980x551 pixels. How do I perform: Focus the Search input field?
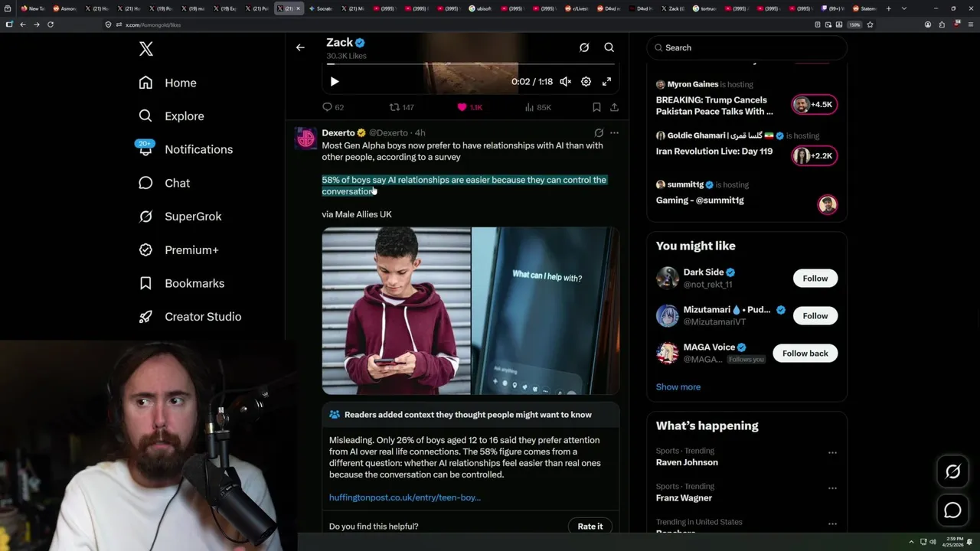(747, 47)
